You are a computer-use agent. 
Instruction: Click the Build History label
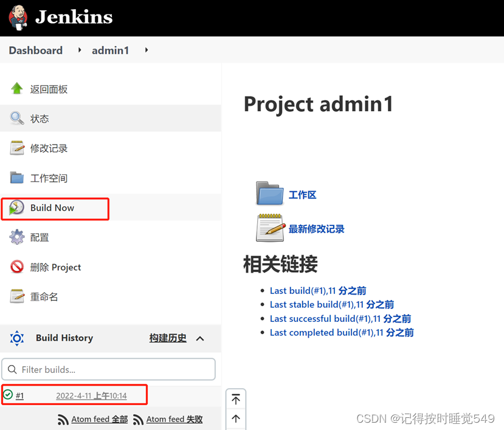tap(64, 338)
